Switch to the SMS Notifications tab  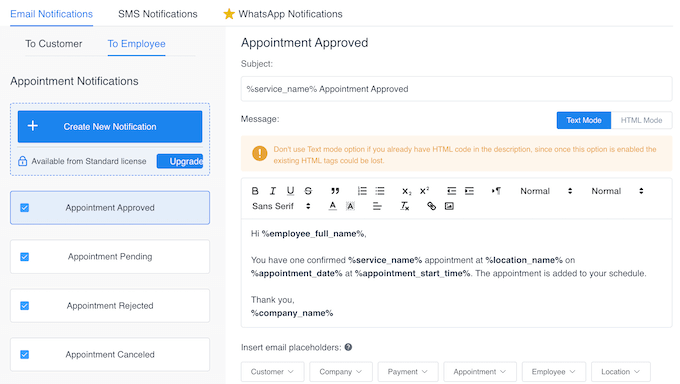158,14
